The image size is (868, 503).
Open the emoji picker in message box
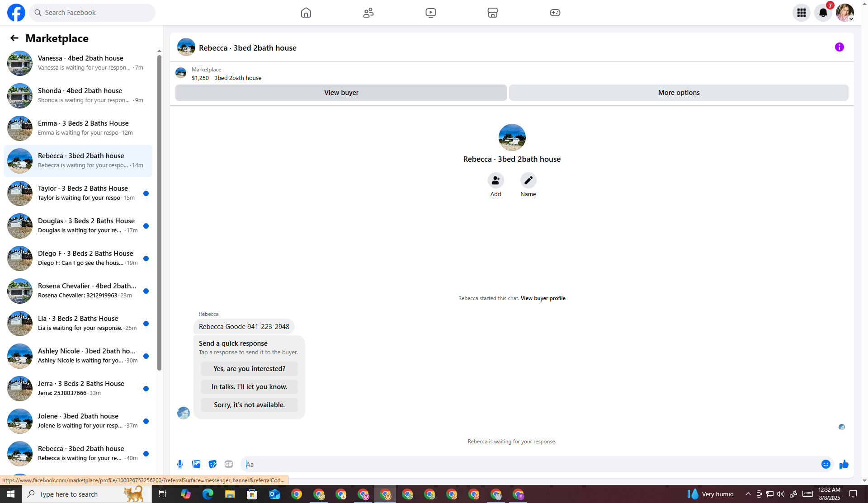tap(826, 464)
